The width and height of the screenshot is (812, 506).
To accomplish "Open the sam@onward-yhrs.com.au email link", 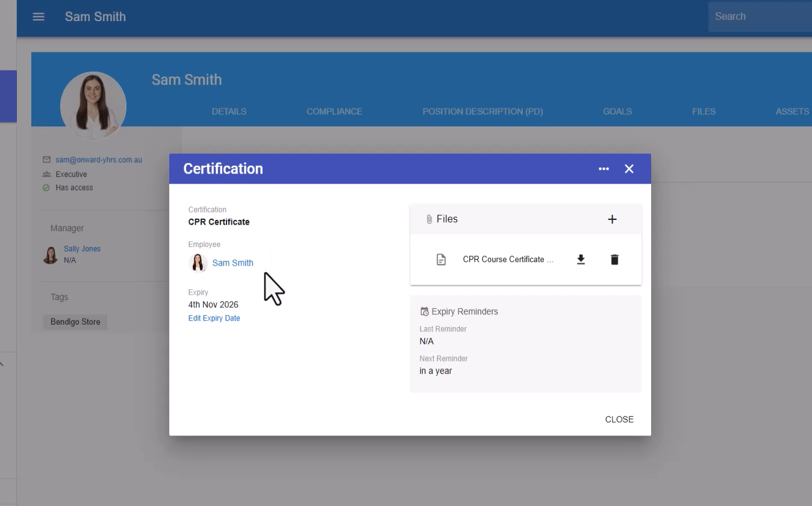I will pyautogui.click(x=99, y=160).
